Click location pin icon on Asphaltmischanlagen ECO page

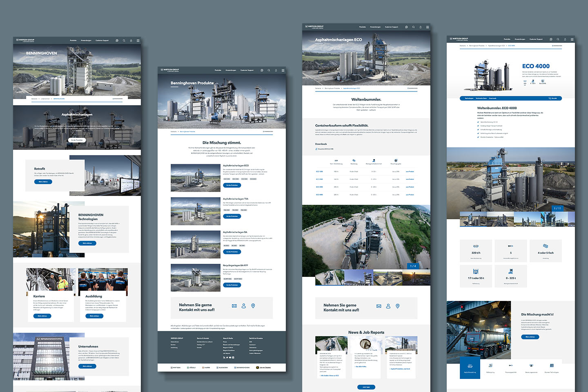point(398,306)
